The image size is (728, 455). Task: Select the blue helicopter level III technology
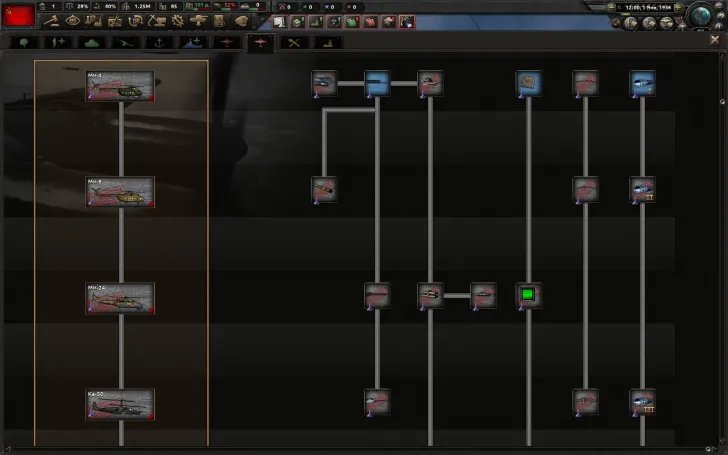tap(643, 402)
